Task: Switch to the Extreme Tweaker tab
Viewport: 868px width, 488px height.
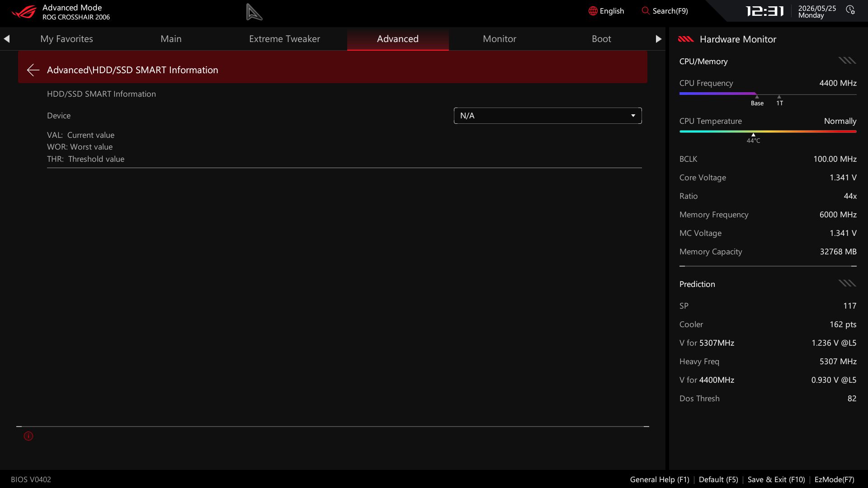Action: coord(284,39)
